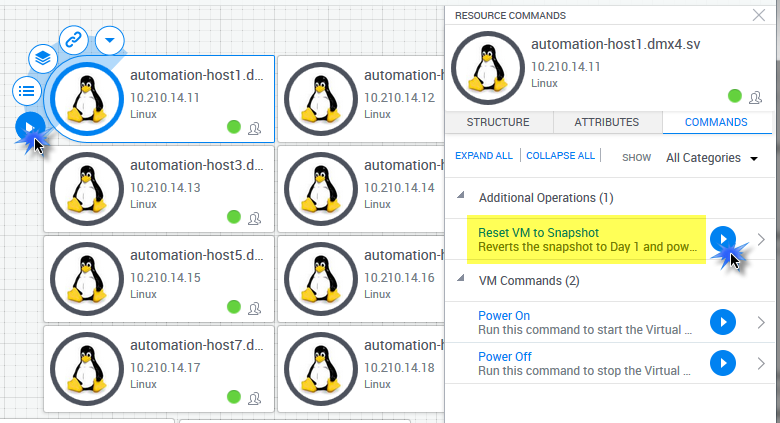Select the automation-host1 penguin icon on canvas
The image size is (780, 423).
(x=87, y=99)
